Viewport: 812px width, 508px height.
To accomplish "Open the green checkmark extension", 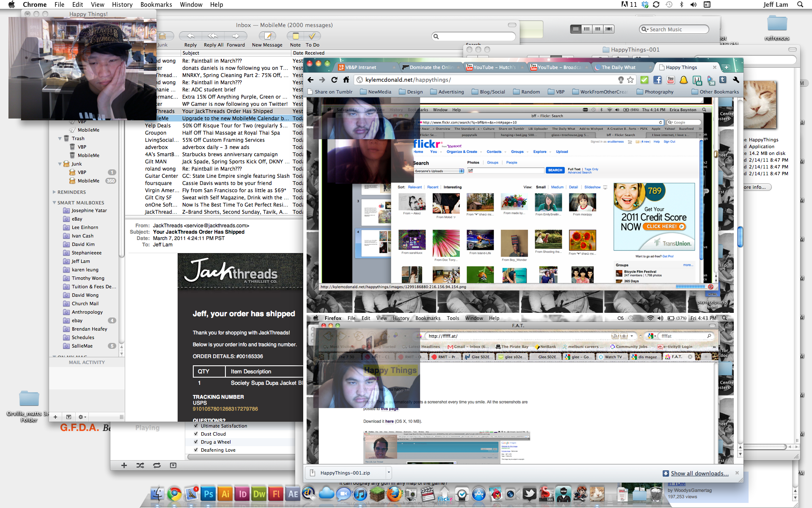I will pos(644,80).
